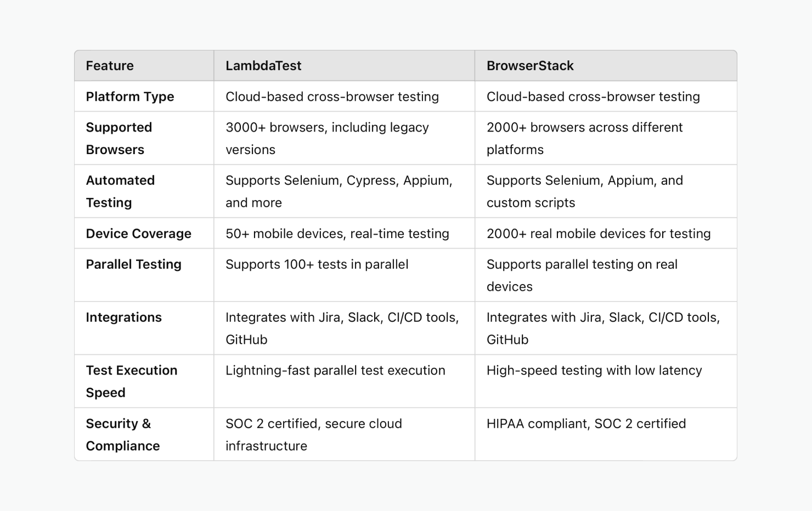Click the Supported Browsers row label
Screen dimensions: 812x511
tap(119, 138)
